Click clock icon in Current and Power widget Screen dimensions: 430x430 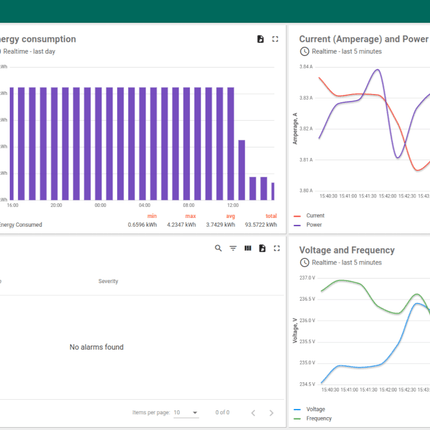tap(304, 51)
